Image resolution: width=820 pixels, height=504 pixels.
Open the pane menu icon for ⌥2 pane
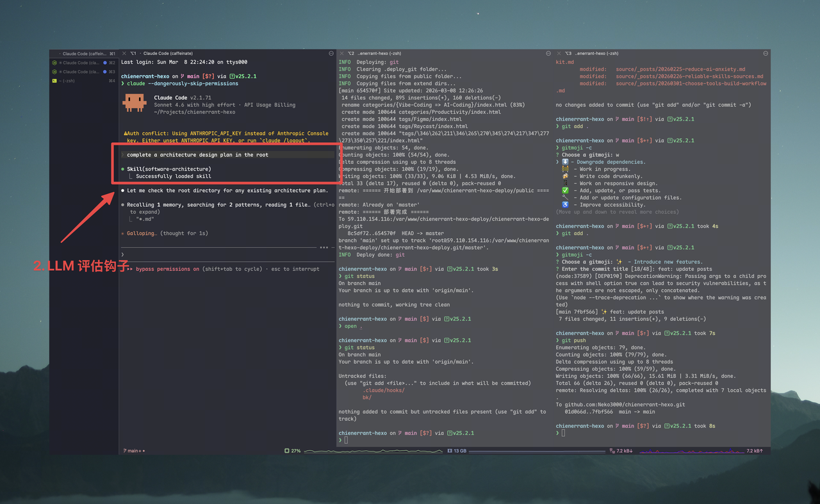548,53
